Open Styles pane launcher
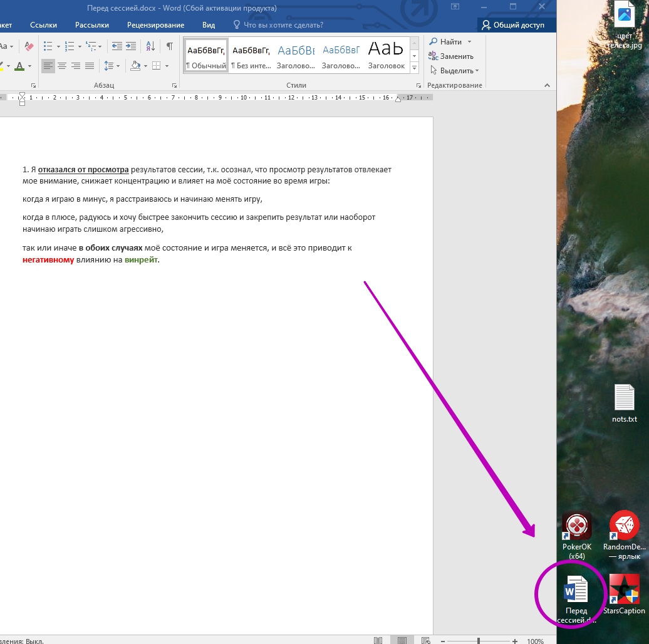Viewport: 649px width, 644px height. tap(418, 85)
